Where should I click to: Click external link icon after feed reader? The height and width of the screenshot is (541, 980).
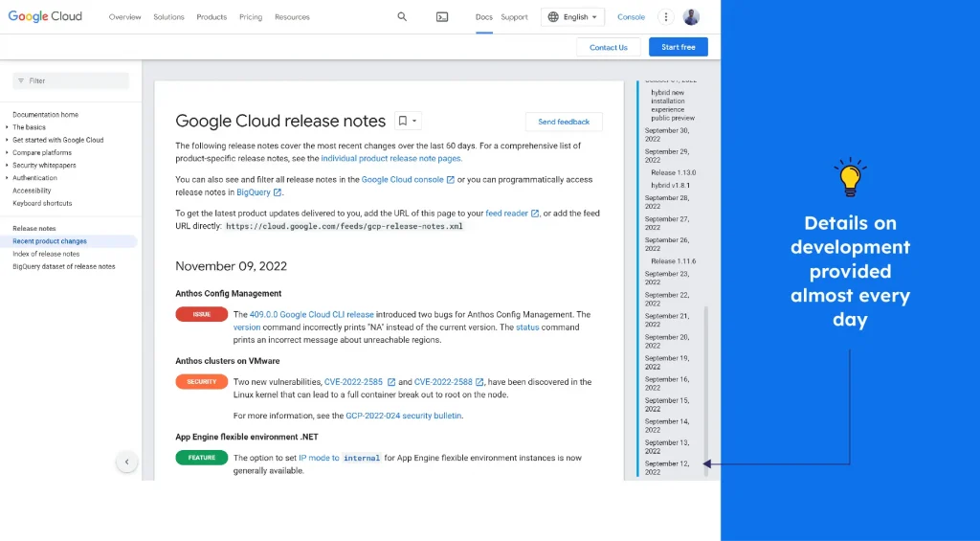click(x=535, y=214)
